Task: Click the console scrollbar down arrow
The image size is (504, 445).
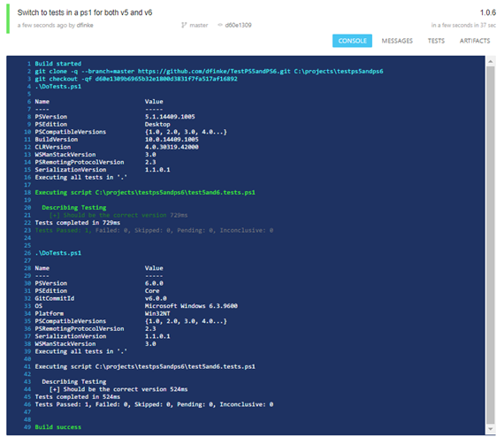Action: [491, 428]
